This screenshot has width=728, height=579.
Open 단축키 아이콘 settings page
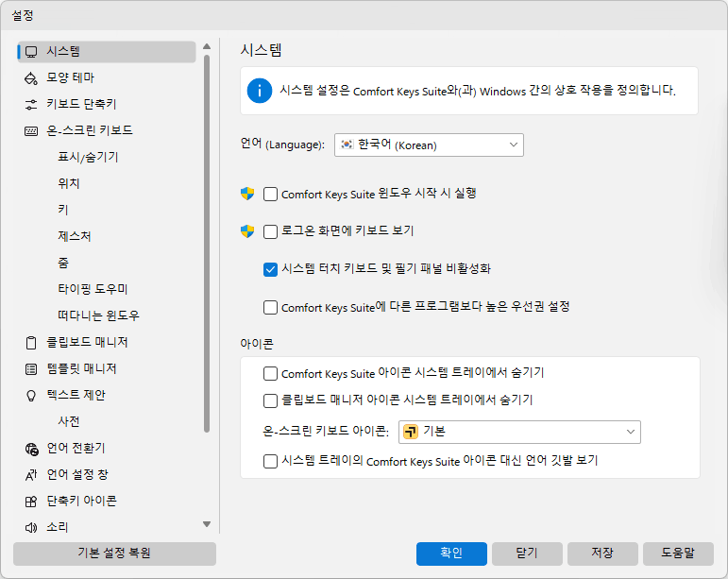(x=81, y=501)
